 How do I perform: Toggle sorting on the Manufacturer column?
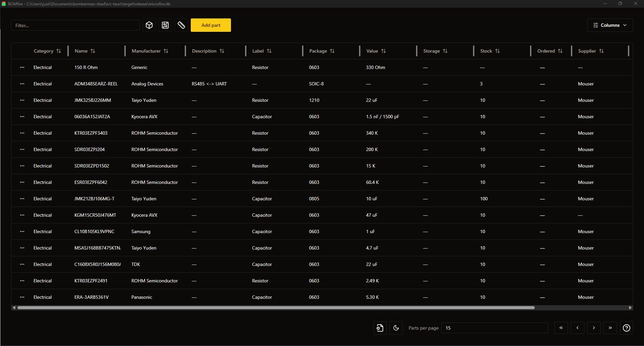(167, 51)
